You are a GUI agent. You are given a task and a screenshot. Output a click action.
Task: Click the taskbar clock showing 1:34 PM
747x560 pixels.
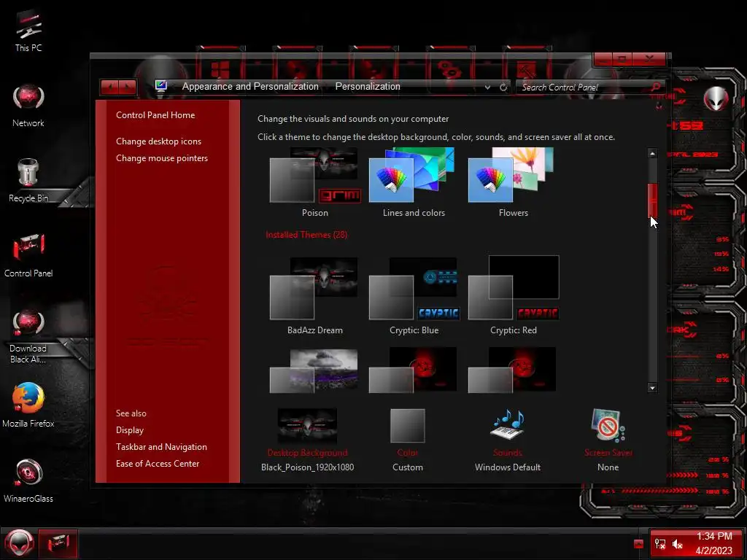[x=713, y=543]
